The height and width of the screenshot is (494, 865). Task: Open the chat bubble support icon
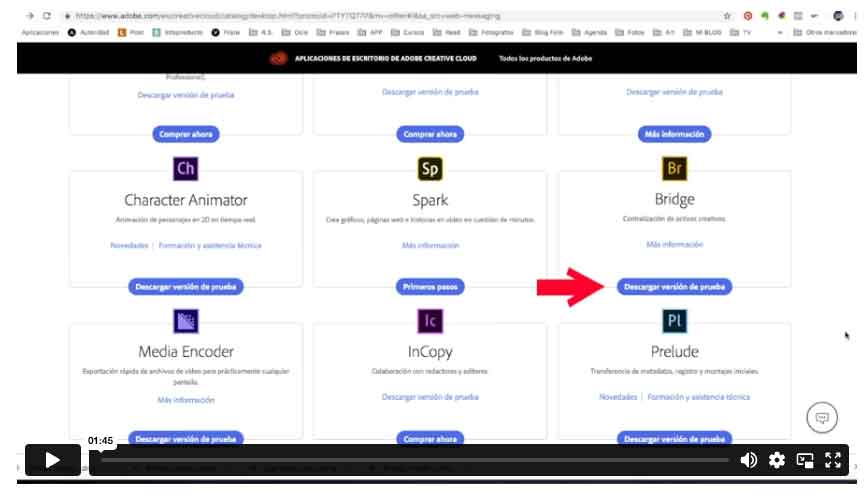(x=822, y=417)
